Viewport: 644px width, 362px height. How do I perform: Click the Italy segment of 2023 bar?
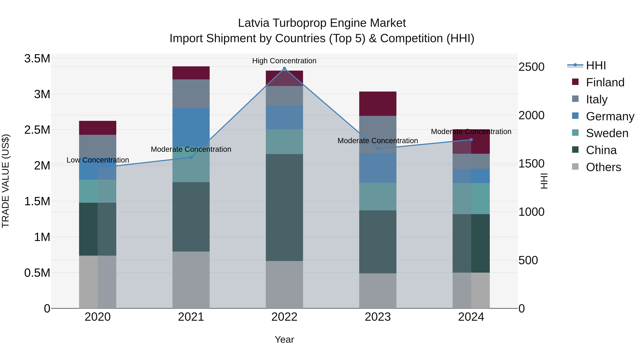(x=378, y=134)
